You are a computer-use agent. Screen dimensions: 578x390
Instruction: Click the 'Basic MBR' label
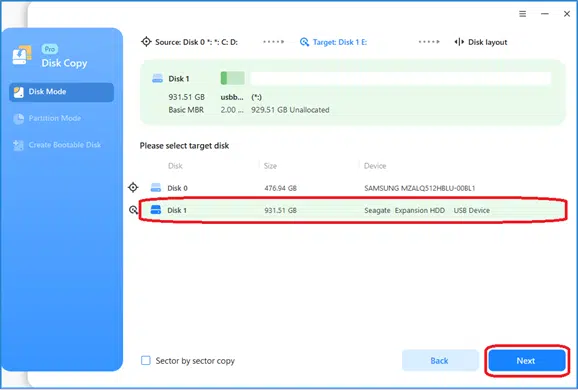pos(186,110)
